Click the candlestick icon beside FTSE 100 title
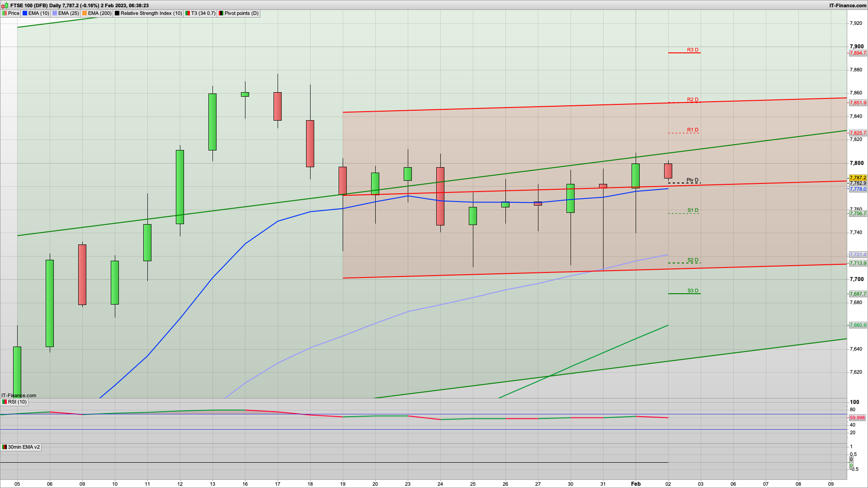868x488 pixels. (x=5, y=5)
